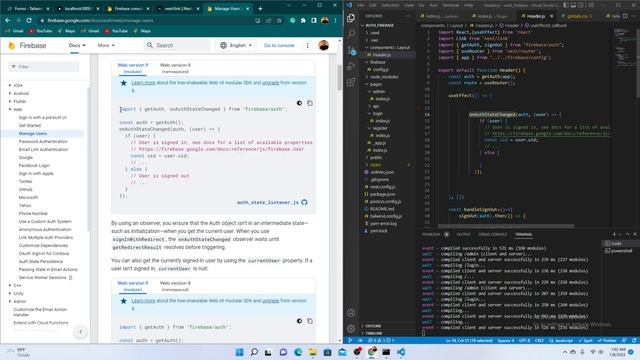Open Chrome extensions puzzle icon
This screenshot has height=360, width=640.
(x=303, y=20)
